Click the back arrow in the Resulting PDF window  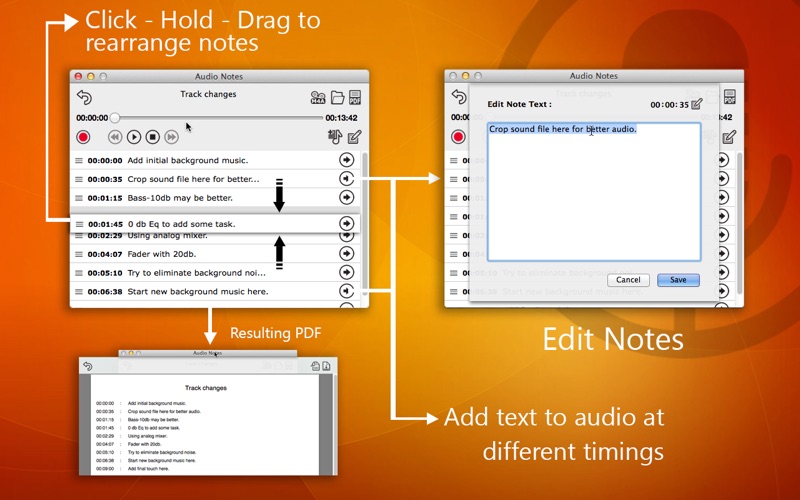click(x=88, y=366)
